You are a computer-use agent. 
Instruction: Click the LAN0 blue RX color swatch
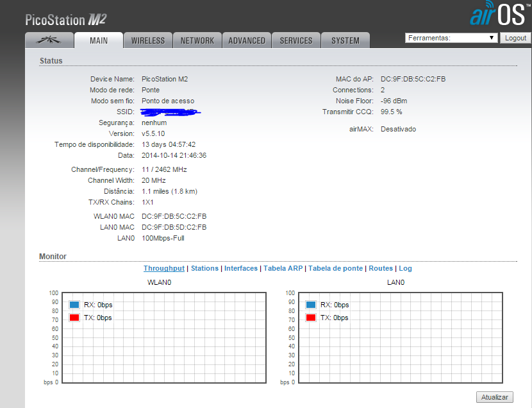coord(311,305)
